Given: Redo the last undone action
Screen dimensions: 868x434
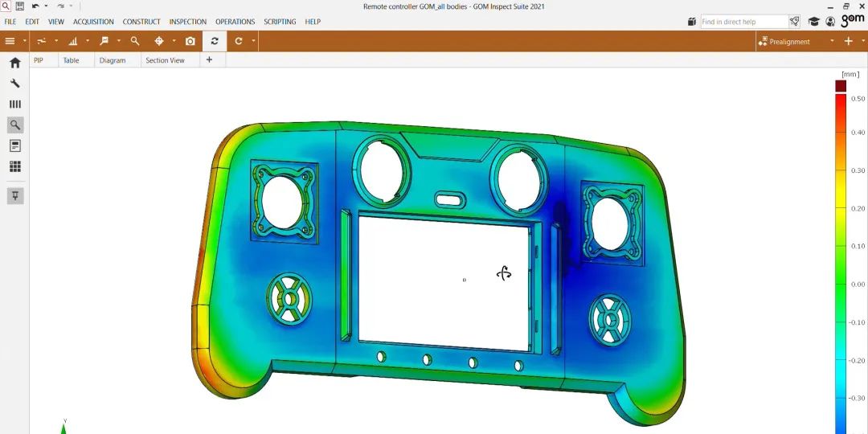Looking at the screenshot, I should tap(60, 6).
